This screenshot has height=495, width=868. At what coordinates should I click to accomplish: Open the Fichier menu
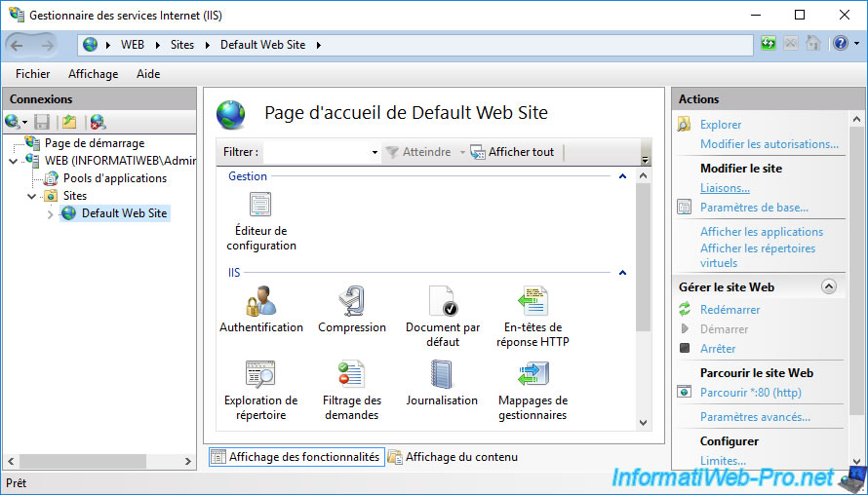[32, 73]
